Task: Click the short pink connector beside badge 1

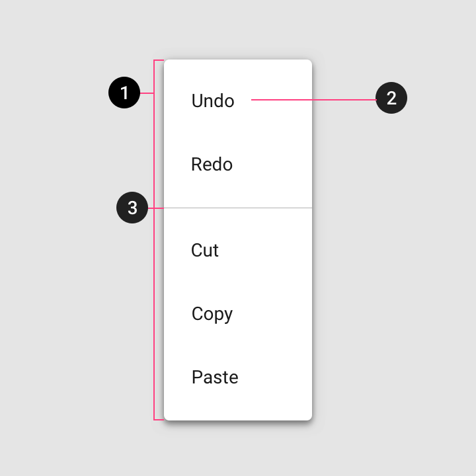Action: coord(147,93)
